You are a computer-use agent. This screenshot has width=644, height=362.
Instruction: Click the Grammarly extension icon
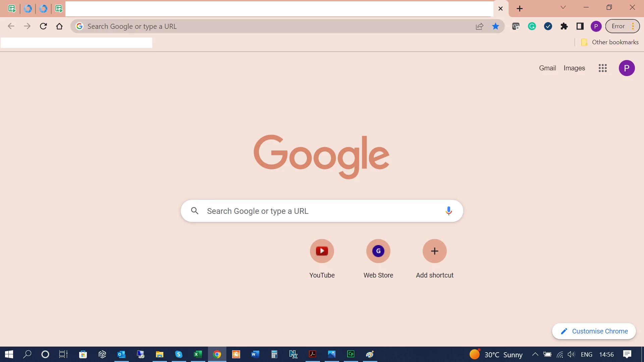[x=532, y=26]
